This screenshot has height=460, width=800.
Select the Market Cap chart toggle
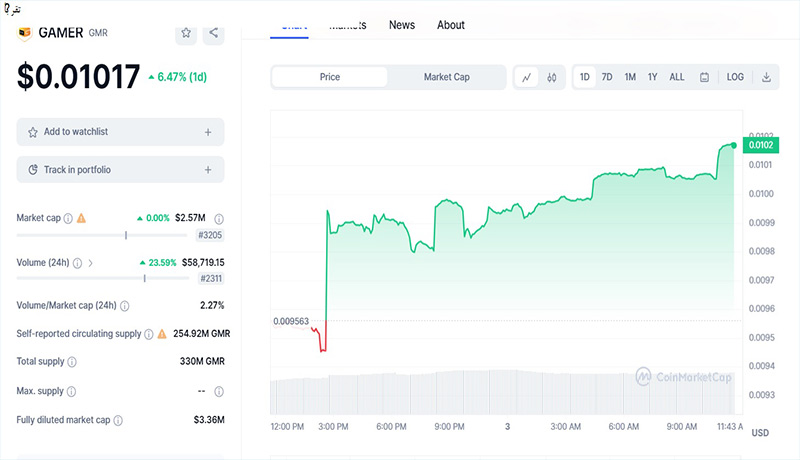click(x=446, y=77)
